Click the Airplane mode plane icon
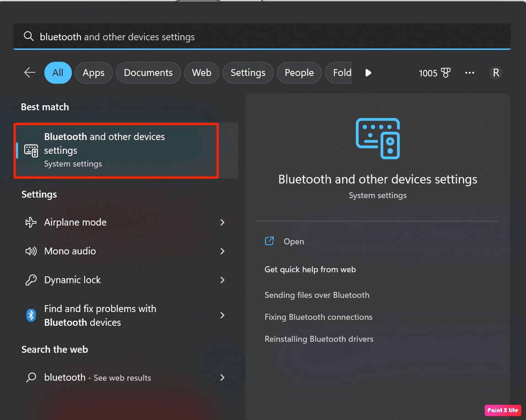Image resolution: width=526 pixels, height=420 pixels. (31, 222)
